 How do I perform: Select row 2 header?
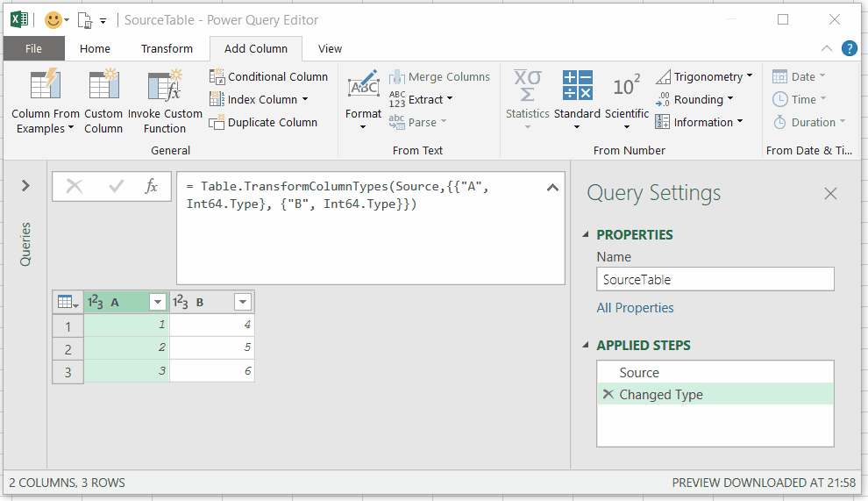68,349
